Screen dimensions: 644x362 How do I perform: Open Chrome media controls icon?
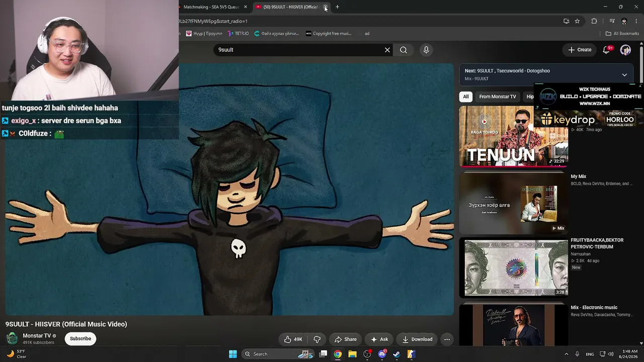[612, 21]
